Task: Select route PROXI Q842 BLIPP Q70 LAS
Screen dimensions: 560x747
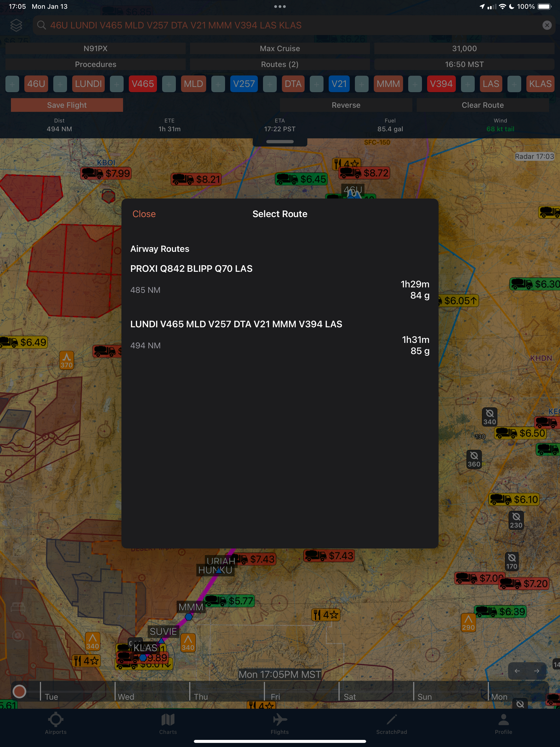Action: click(280, 282)
